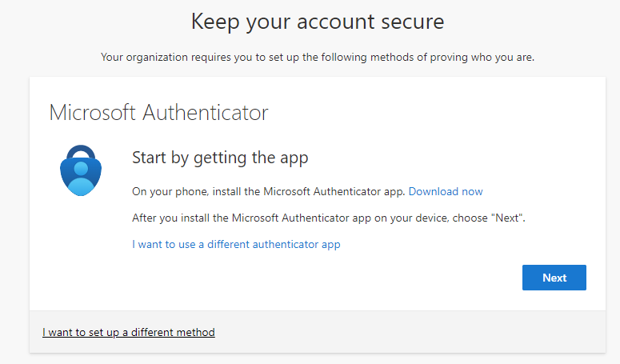
Task: Click the blue Next button
Action: pos(554,278)
